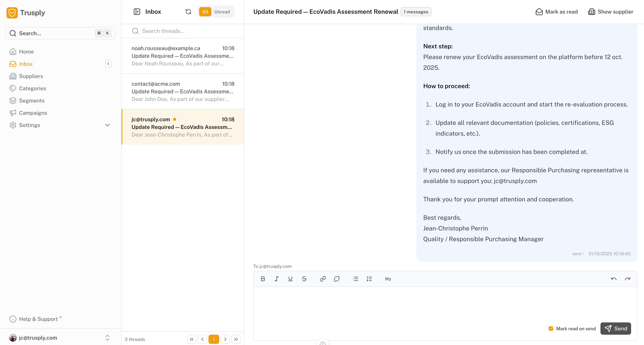Screen dimensions: 644x345
Task: Apply H3 heading formatting
Action: point(388,279)
